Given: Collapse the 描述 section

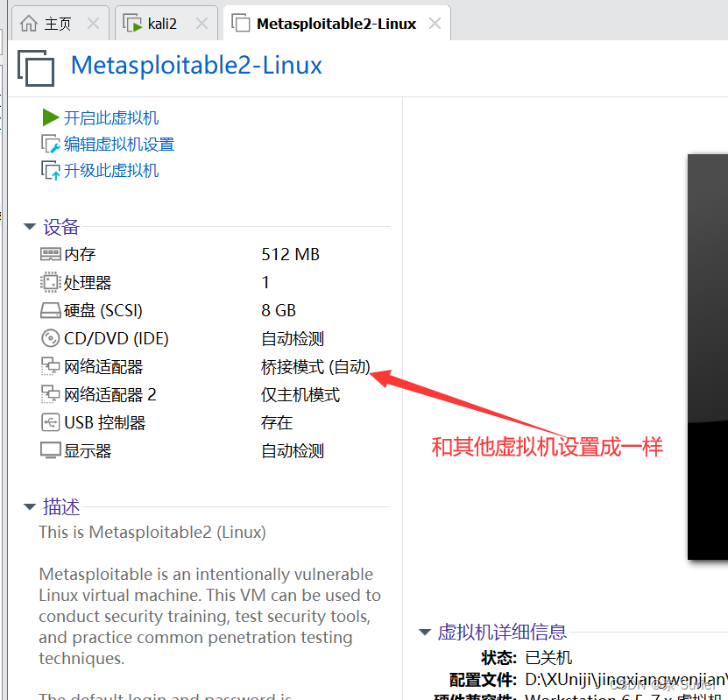Looking at the screenshot, I should point(30,506).
